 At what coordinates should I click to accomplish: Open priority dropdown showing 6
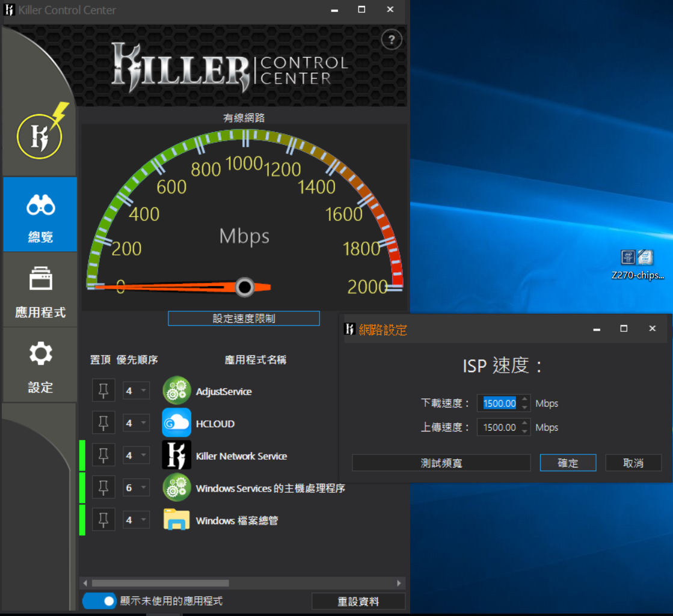pos(137,488)
